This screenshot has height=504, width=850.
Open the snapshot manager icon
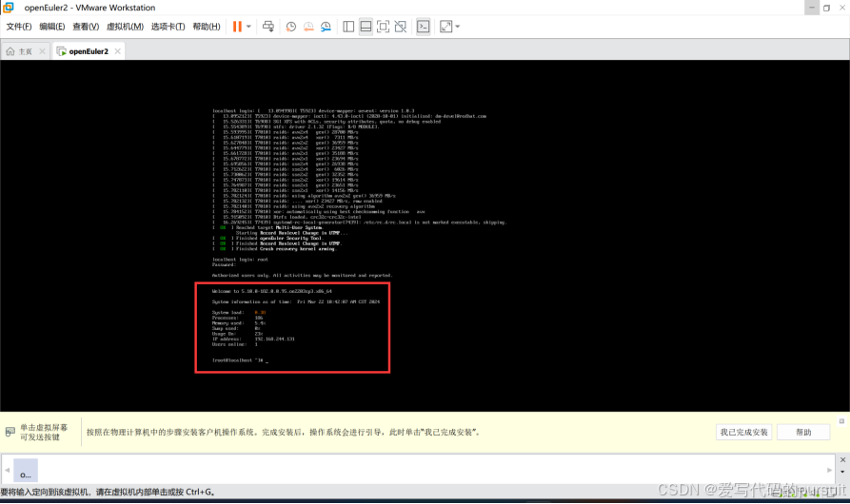(x=326, y=27)
